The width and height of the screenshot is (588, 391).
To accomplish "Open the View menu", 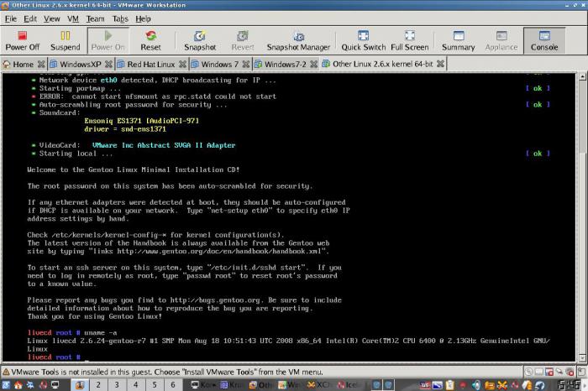I will (52, 18).
